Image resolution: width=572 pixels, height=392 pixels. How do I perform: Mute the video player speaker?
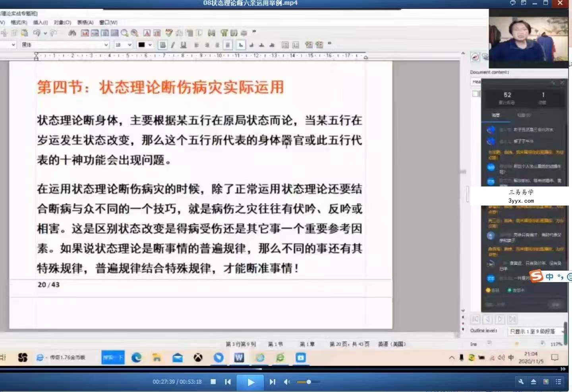(287, 382)
